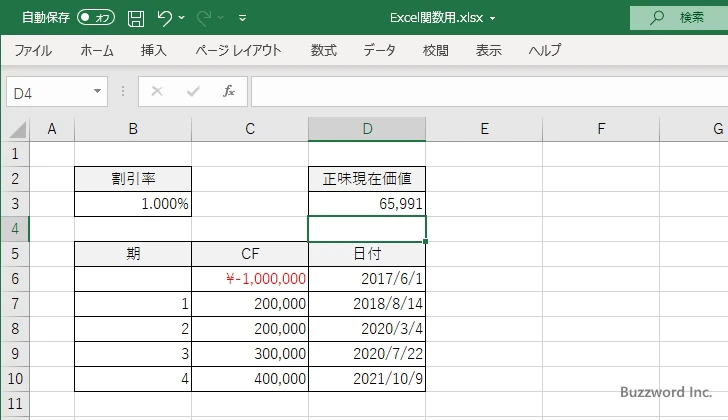The image size is (728, 420).
Task: Click the Cancel (X) formula bar icon
Action: coord(157,91)
